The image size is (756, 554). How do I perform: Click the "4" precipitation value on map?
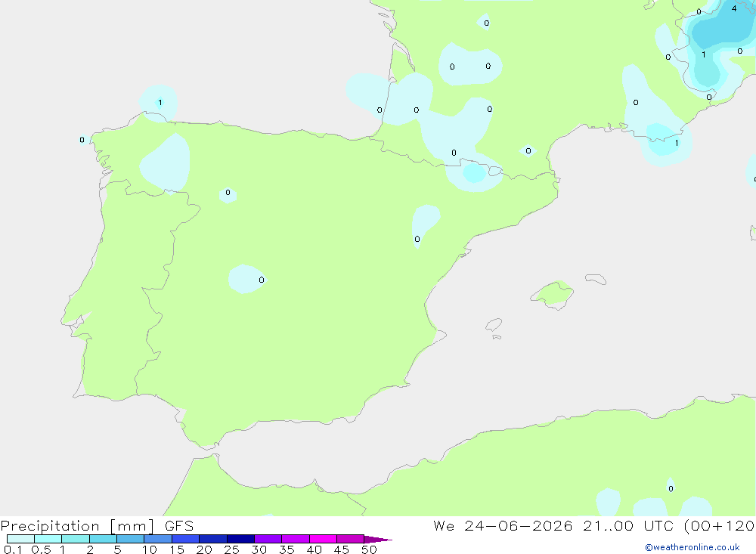point(734,8)
